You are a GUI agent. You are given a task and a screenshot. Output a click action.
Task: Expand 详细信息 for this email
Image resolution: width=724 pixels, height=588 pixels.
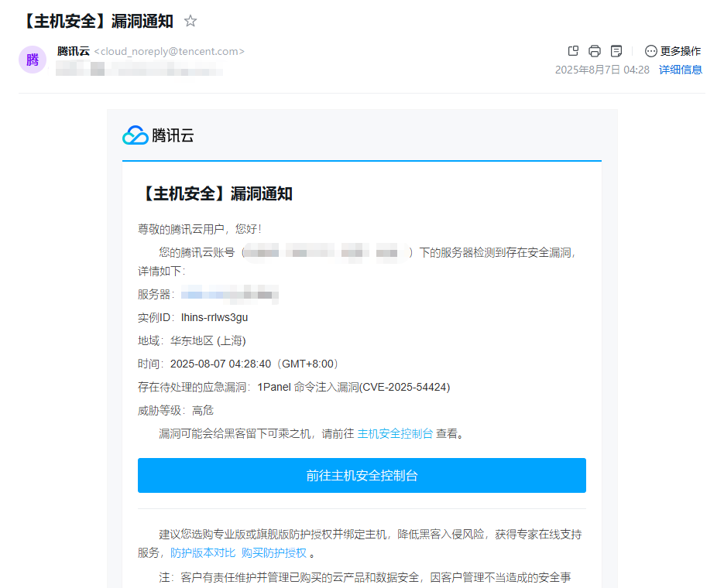point(680,70)
